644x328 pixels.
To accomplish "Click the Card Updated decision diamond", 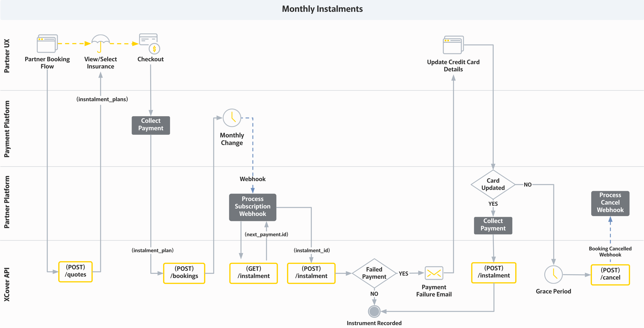I will 493,184.
